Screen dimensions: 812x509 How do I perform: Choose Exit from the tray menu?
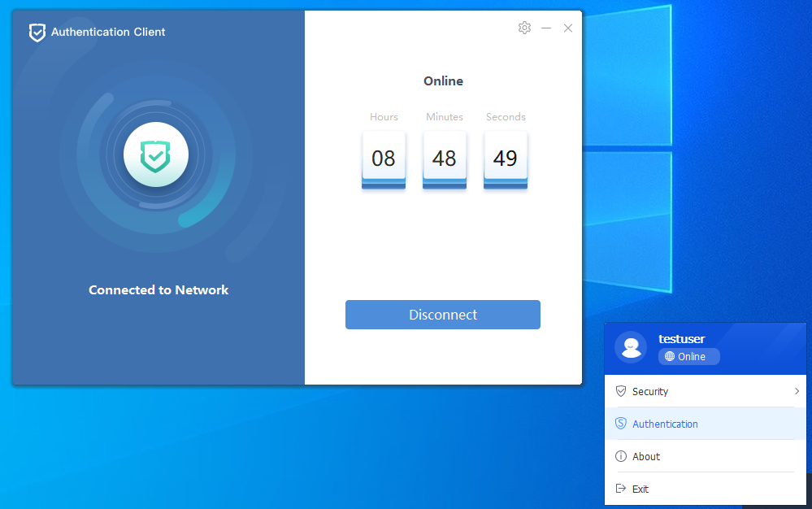tap(640, 489)
